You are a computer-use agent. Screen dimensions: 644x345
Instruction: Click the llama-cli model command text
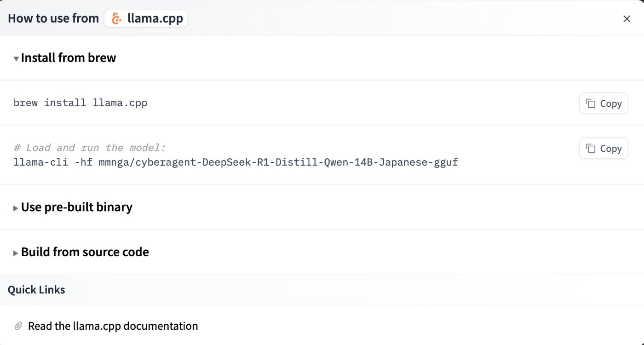(x=236, y=162)
